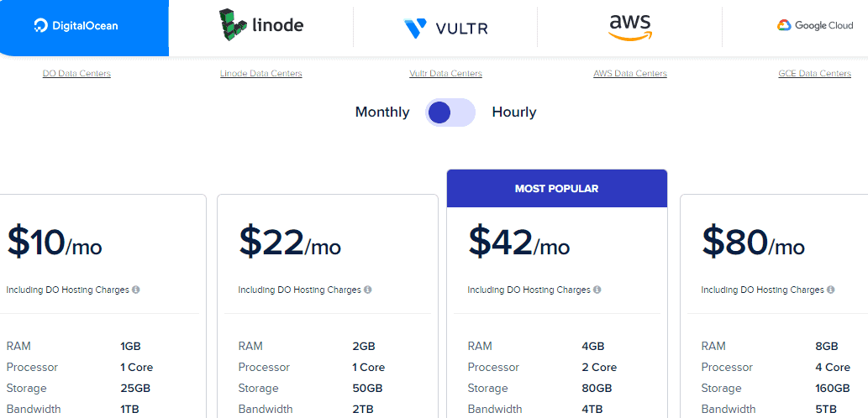Image resolution: width=868 pixels, height=418 pixels.
Task: Click the Monthly billing label
Action: click(382, 112)
